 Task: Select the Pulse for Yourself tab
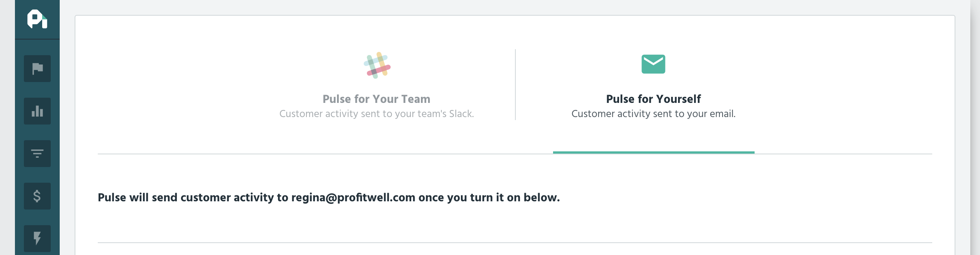point(653,99)
